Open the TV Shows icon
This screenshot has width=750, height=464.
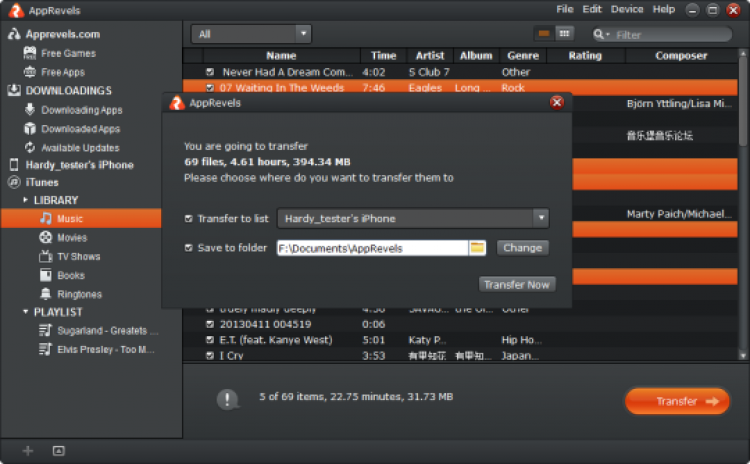45,256
